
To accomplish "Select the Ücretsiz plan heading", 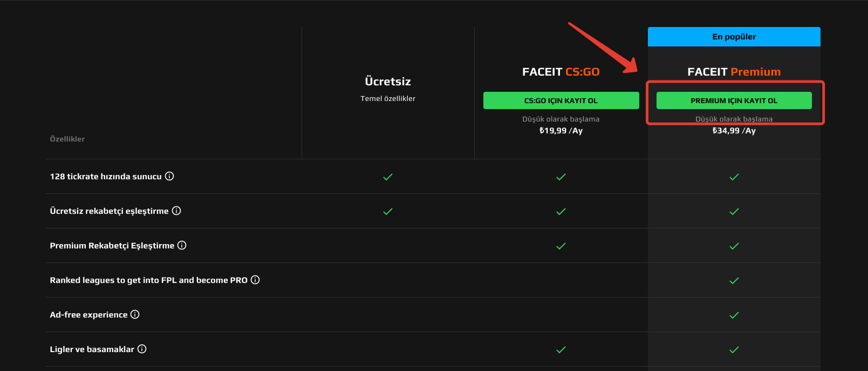I will pyautogui.click(x=388, y=82).
